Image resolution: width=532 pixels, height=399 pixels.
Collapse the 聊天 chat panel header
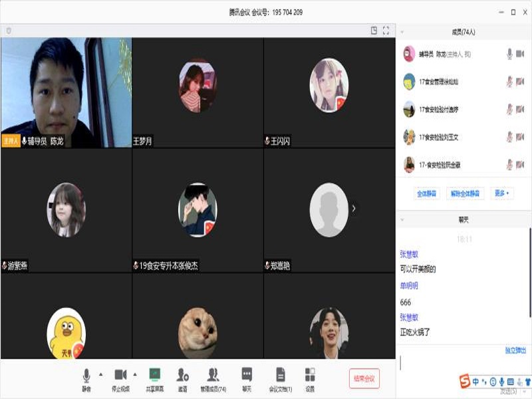pos(402,219)
